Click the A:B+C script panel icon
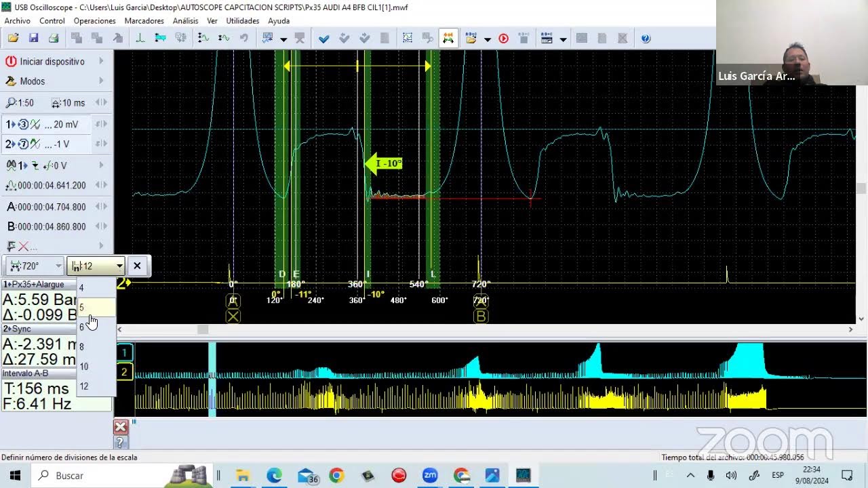The image size is (868, 488). 547,39
